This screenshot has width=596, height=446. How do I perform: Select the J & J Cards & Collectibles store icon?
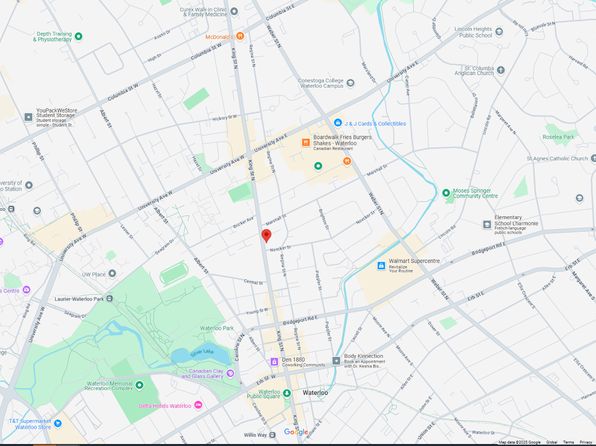tap(338, 122)
